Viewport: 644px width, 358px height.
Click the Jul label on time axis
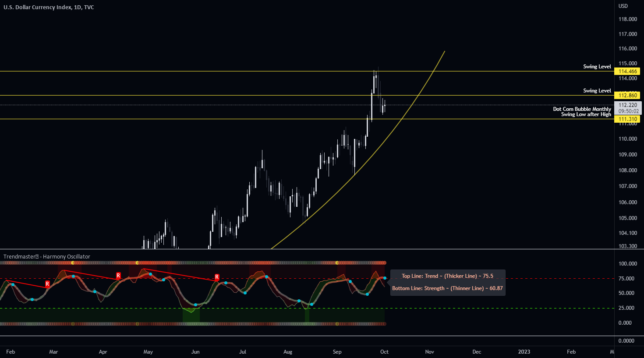(x=243, y=352)
